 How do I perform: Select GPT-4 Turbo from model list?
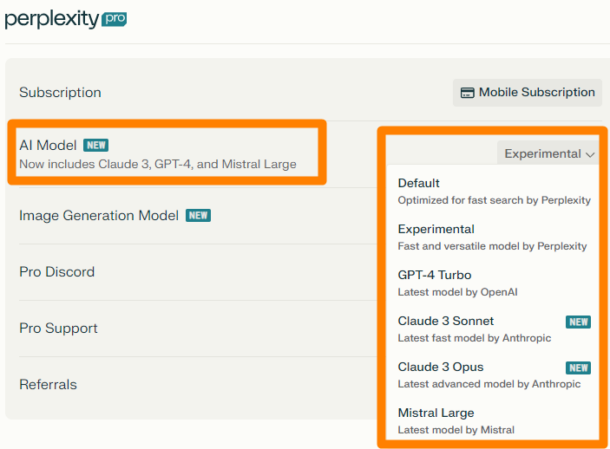[494, 283]
